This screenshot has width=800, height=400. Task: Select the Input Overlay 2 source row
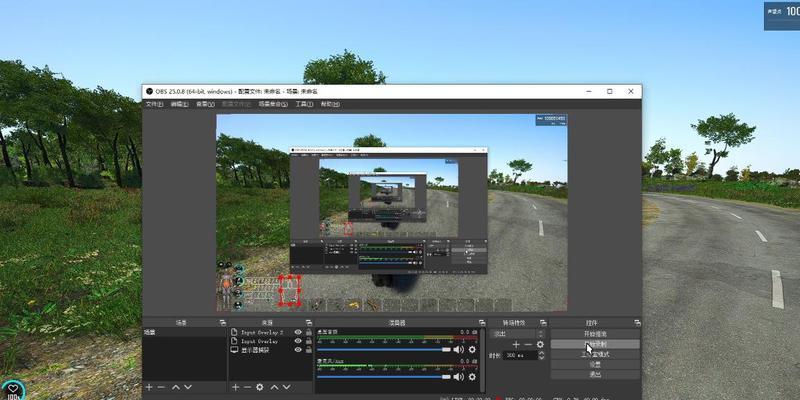coord(270,332)
